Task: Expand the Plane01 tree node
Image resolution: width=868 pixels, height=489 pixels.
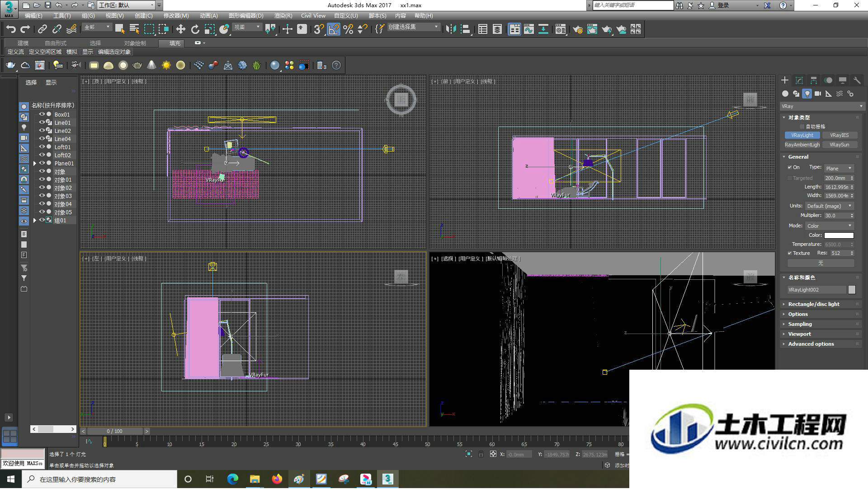Action: (x=35, y=163)
